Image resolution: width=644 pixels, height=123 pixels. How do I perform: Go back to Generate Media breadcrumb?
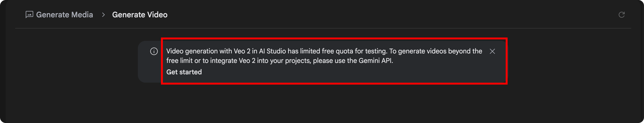point(64,15)
